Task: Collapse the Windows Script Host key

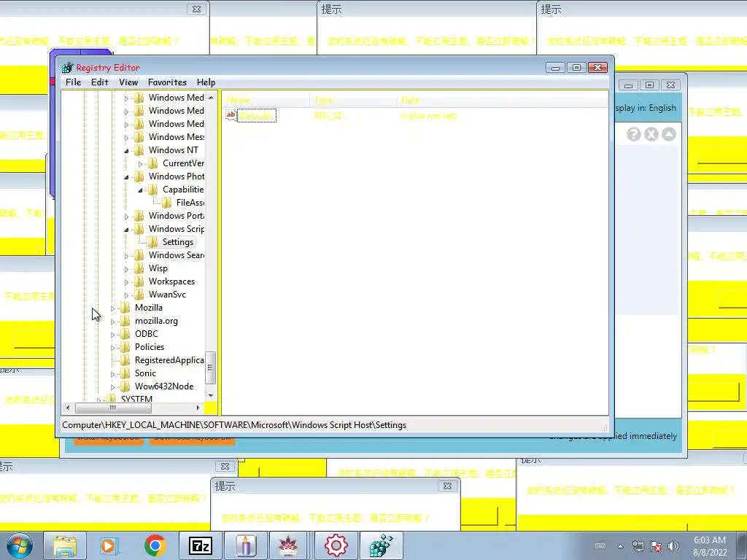Action: tap(126, 230)
